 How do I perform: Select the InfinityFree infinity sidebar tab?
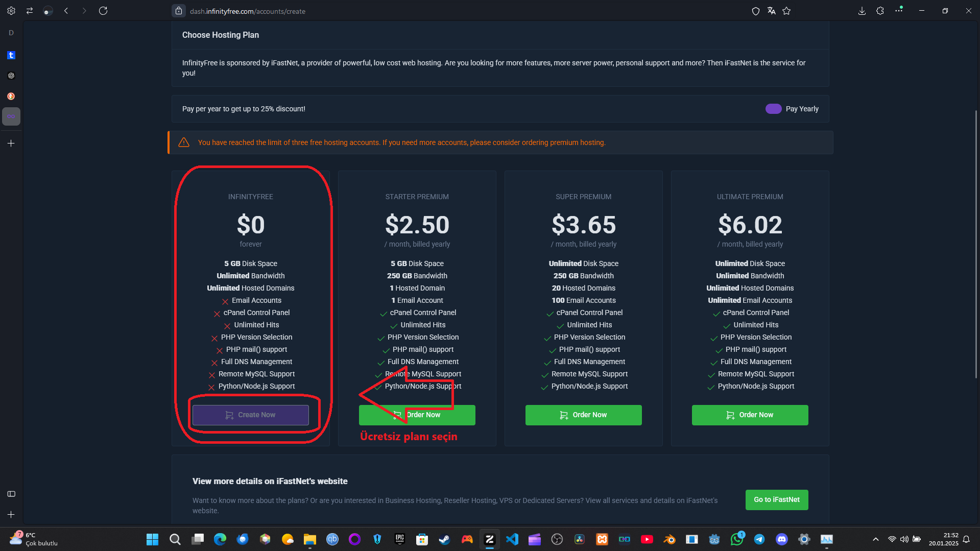11,116
